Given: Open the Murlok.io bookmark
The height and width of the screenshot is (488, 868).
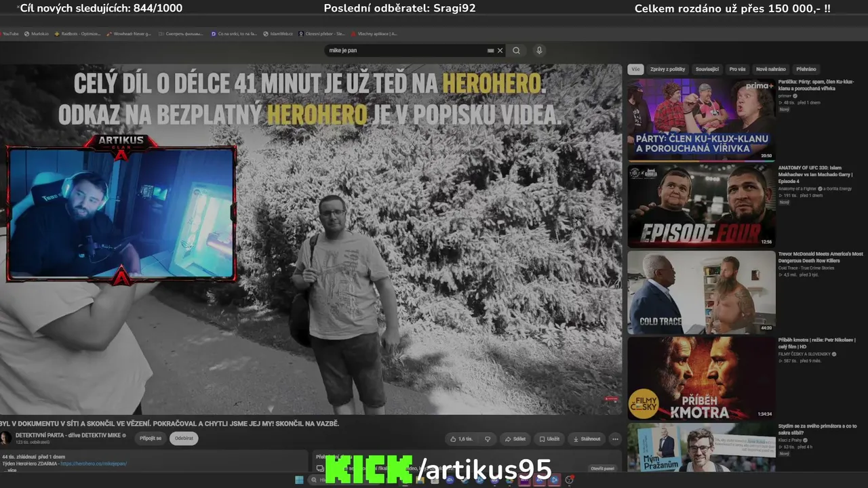Looking at the screenshot, I should pyautogui.click(x=37, y=33).
